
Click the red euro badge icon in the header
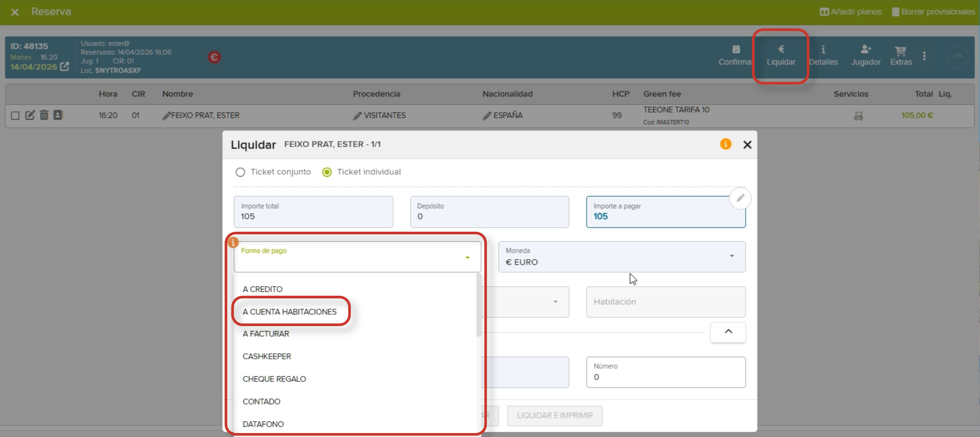214,57
